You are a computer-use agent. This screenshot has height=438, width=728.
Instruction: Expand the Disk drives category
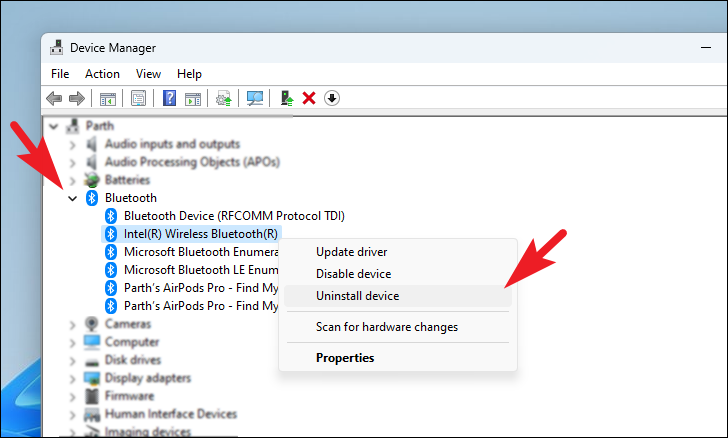pyautogui.click(x=72, y=361)
